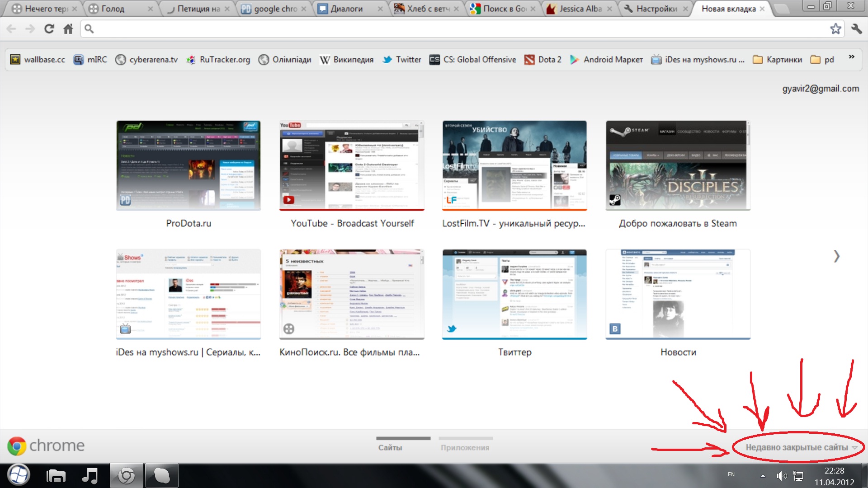Open the Твиттер thumbnail
The width and height of the screenshot is (868, 488).
coord(514,294)
